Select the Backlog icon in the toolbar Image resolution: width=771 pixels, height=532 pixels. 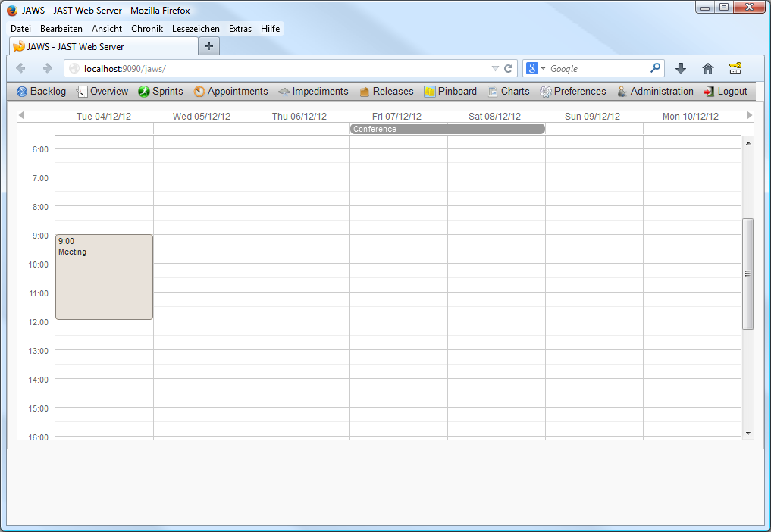pos(20,91)
